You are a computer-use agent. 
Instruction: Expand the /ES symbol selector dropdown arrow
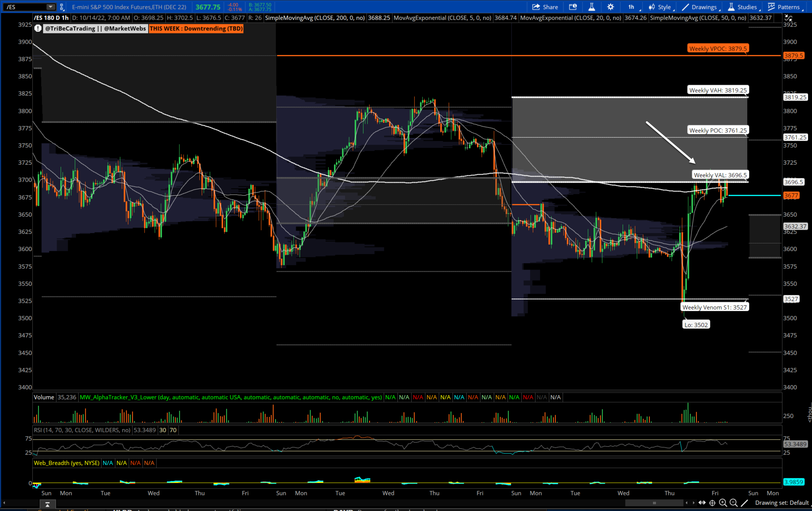coord(50,7)
